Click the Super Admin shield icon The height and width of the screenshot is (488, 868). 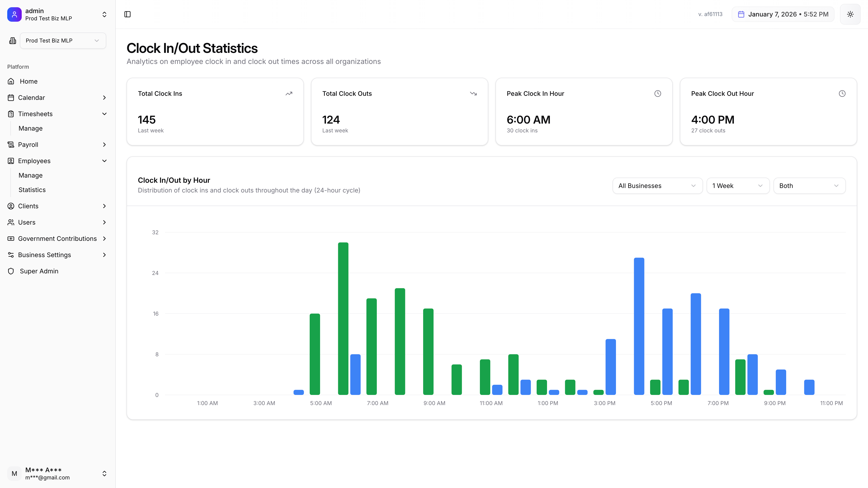11,271
